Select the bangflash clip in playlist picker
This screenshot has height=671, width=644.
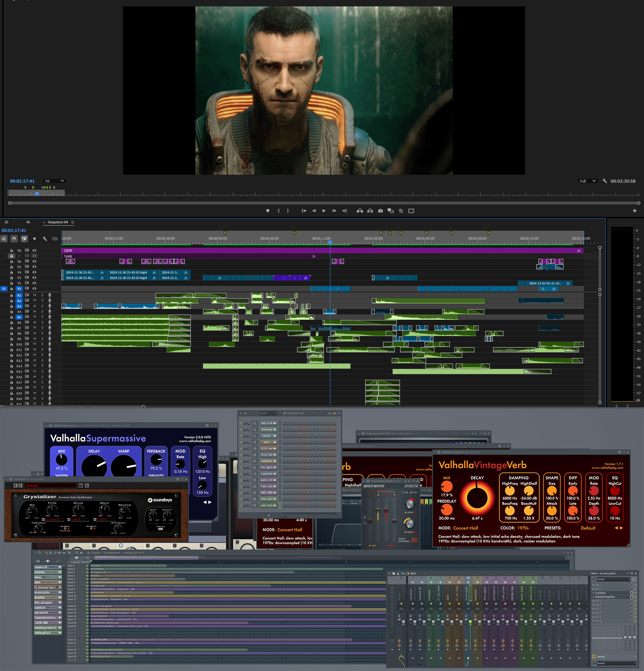point(48,597)
